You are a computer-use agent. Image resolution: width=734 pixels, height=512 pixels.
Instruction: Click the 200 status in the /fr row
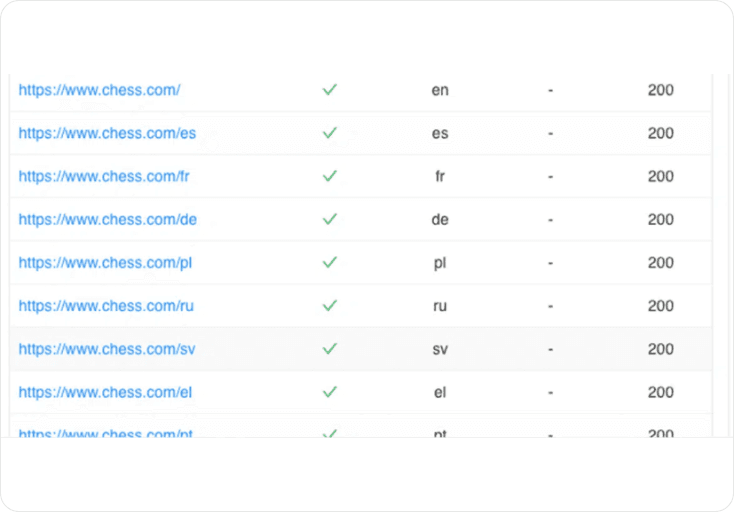click(661, 176)
